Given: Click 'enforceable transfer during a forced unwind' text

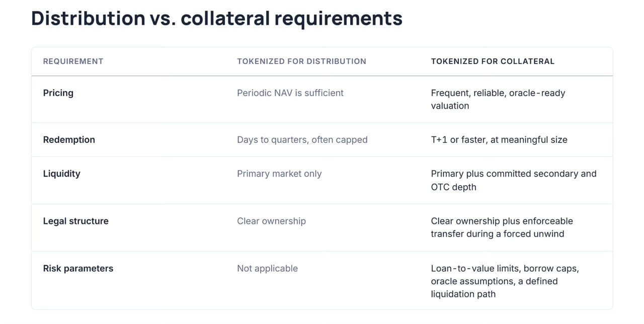Looking at the screenshot, I should pos(502,227).
